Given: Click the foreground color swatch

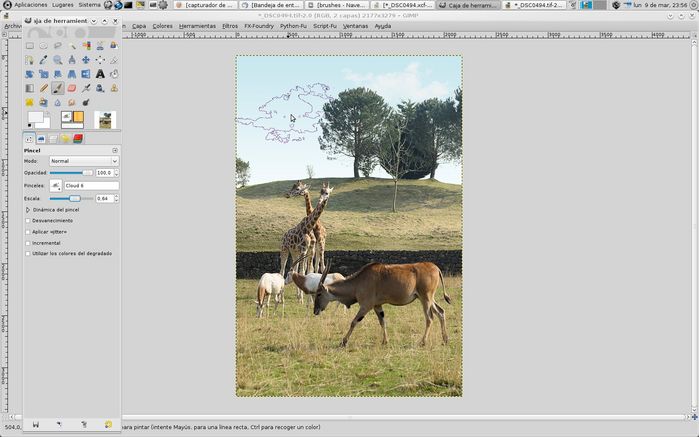Looking at the screenshot, I should coord(35,117).
